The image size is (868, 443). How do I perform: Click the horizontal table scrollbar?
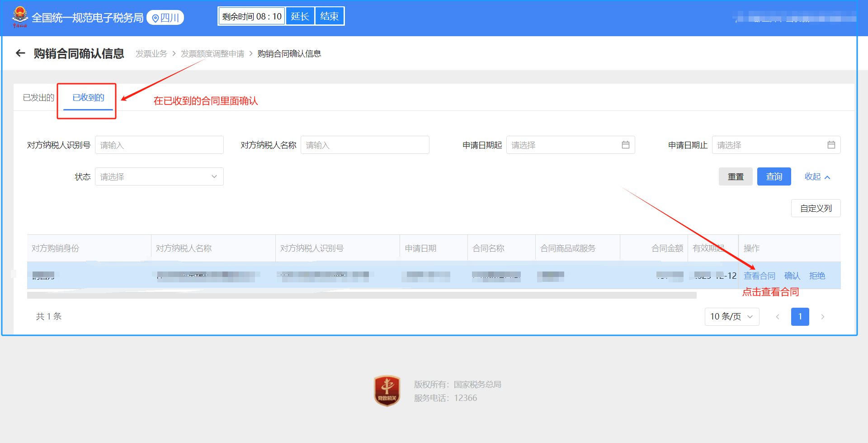tap(362, 295)
